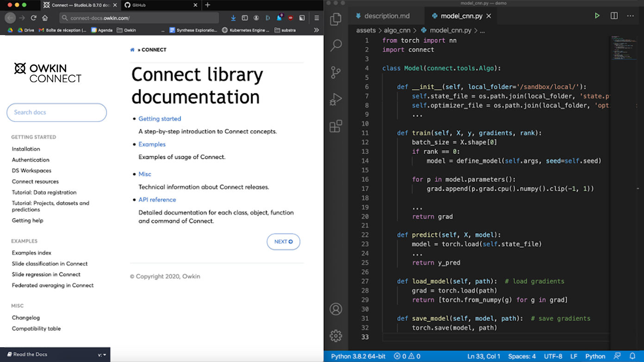
Task: Go back in the browser
Action: point(10,18)
